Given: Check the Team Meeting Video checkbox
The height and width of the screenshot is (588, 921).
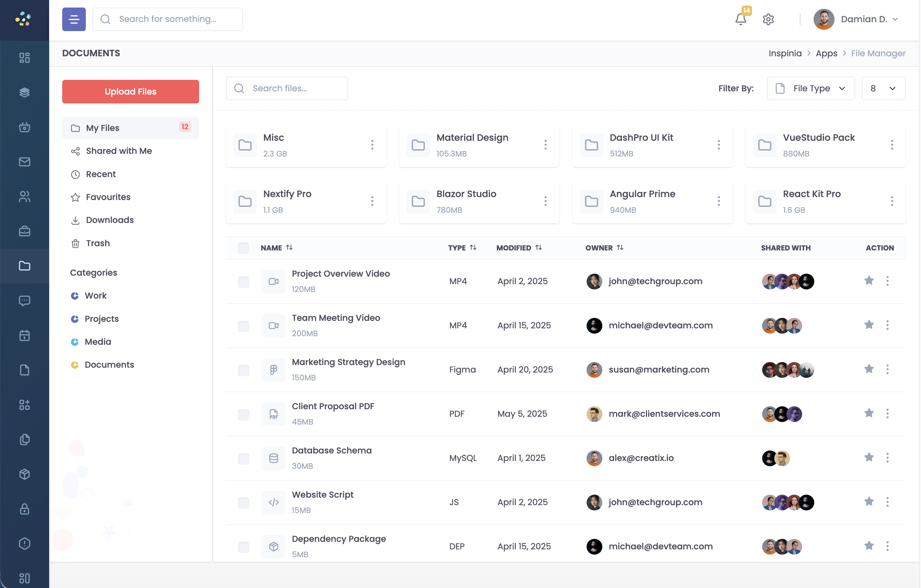Looking at the screenshot, I should [243, 326].
